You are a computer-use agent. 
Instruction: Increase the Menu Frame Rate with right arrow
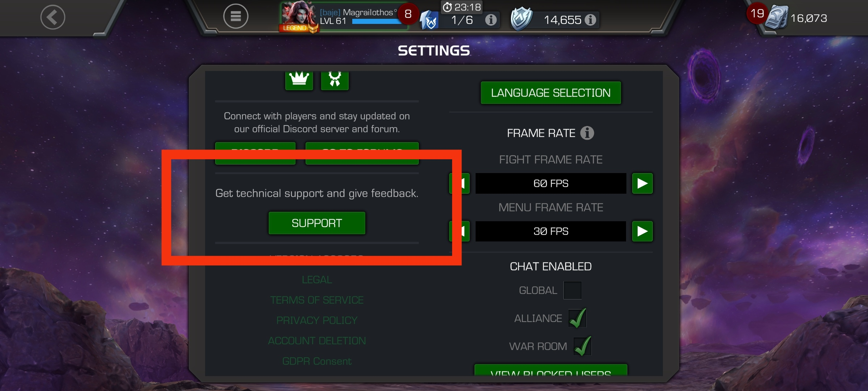(x=642, y=231)
